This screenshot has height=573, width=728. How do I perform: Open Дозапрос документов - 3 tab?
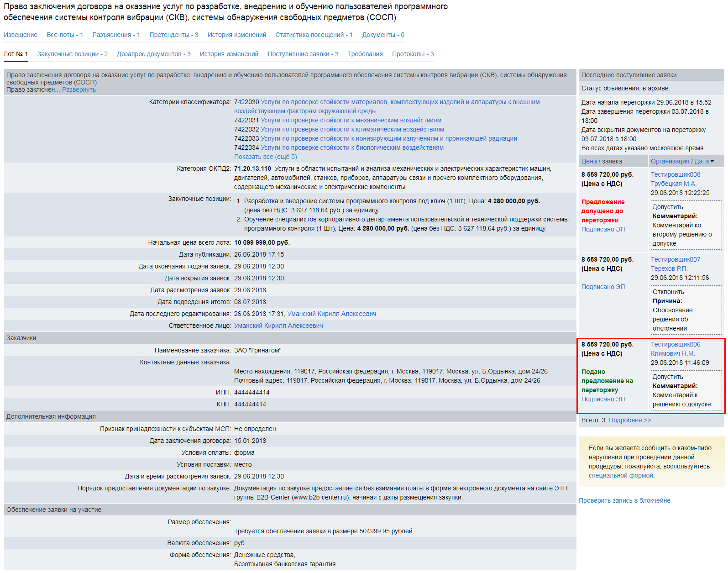click(153, 54)
